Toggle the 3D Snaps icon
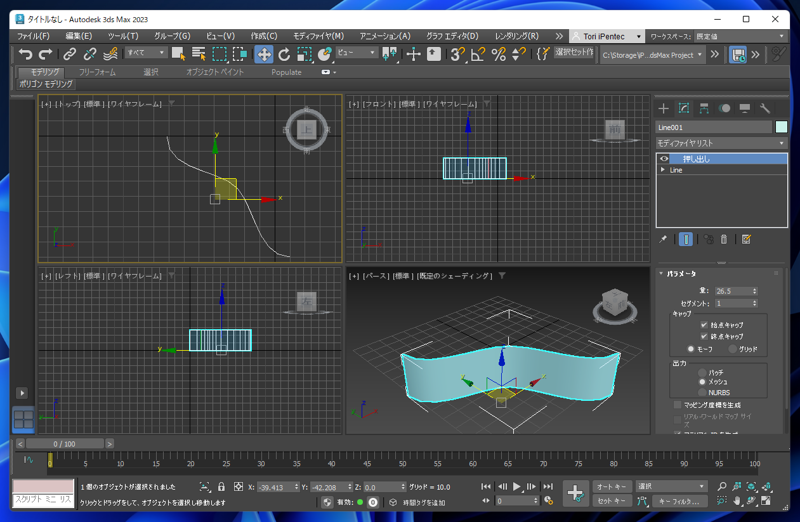Image resolution: width=800 pixels, height=522 pixels. (x=456, y=54)
